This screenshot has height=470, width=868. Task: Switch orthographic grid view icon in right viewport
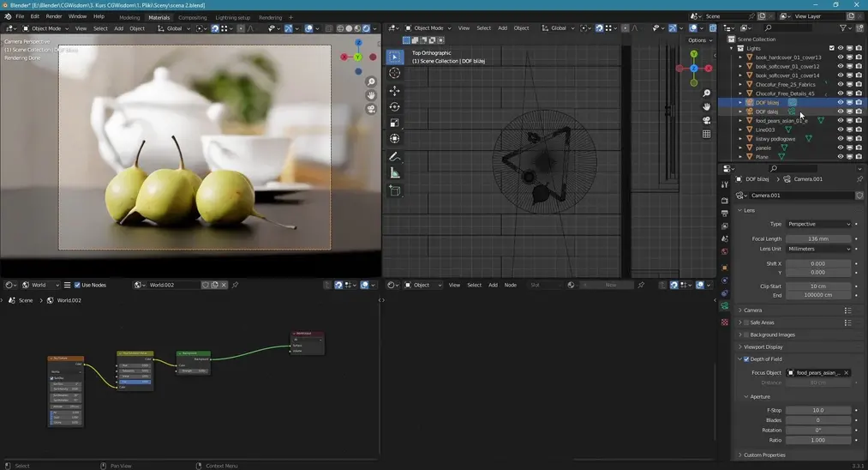[707, 134]
